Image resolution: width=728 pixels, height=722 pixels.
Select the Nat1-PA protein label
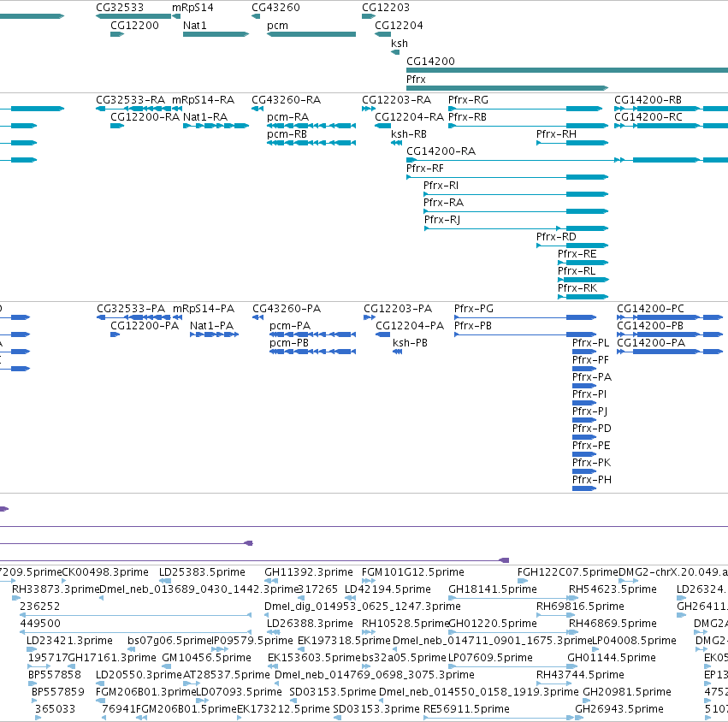[x=211, y=326]
